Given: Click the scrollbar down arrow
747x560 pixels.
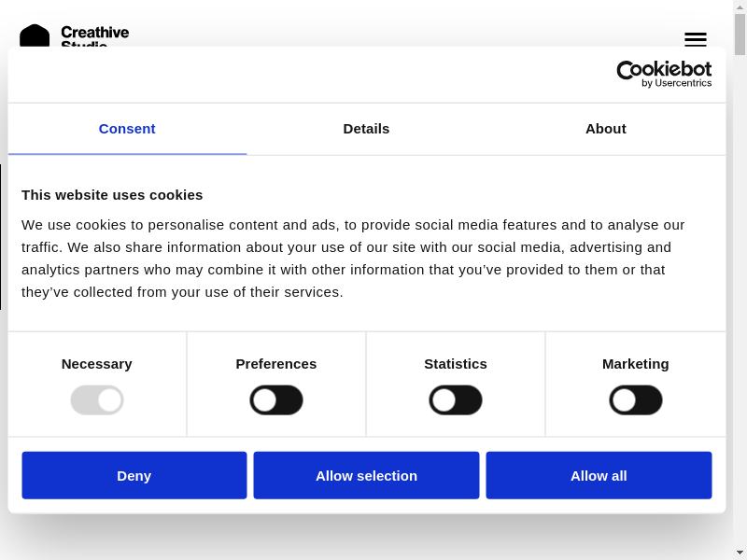Looking at the screenshot, I should (x=740, y=553).
